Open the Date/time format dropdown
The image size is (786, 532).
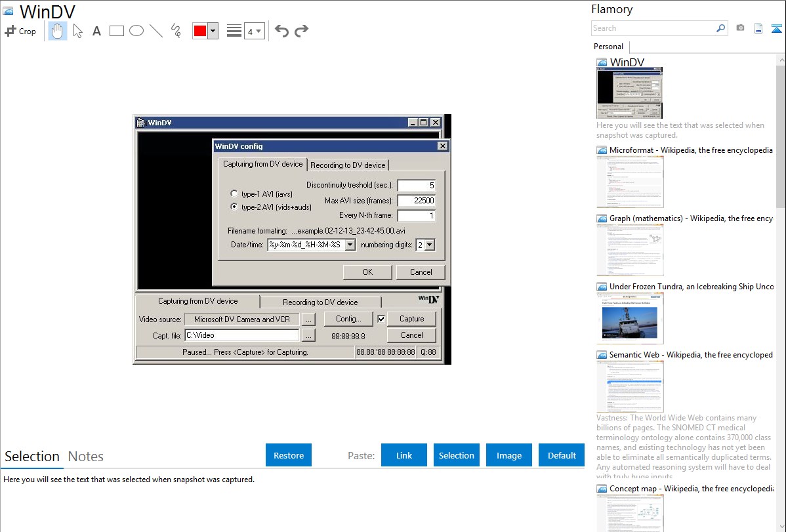pyautogui.click(x=350, y=245)
